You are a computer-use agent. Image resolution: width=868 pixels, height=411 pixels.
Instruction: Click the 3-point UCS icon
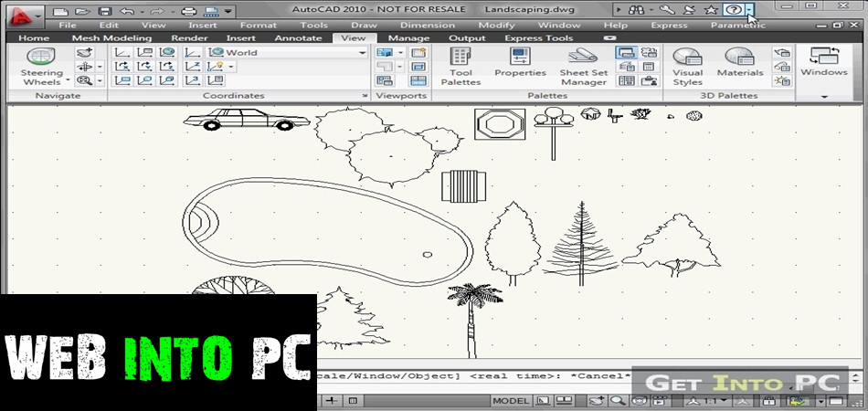click(193, 80)
